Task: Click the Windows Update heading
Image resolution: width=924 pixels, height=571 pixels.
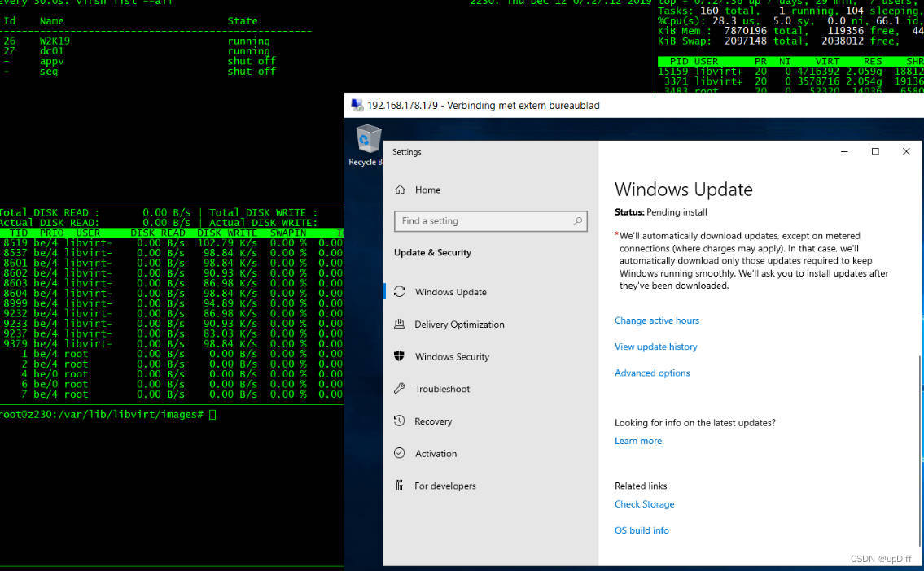Action: (684, 190)
